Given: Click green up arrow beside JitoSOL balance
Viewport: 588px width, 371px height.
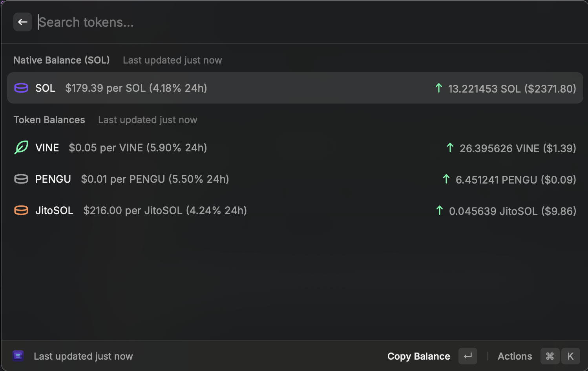Looking at the screenshot, I should (x=440, y=210).
